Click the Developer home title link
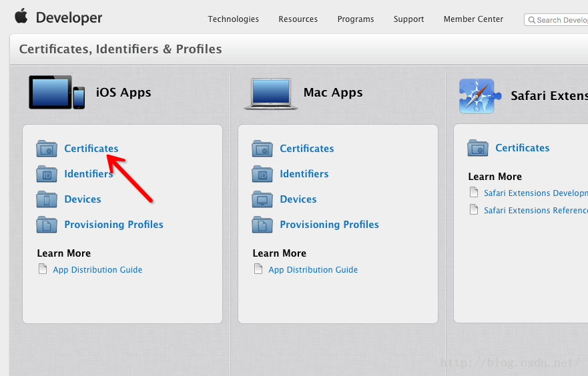The image size is (588, 376). click(69, 17)
